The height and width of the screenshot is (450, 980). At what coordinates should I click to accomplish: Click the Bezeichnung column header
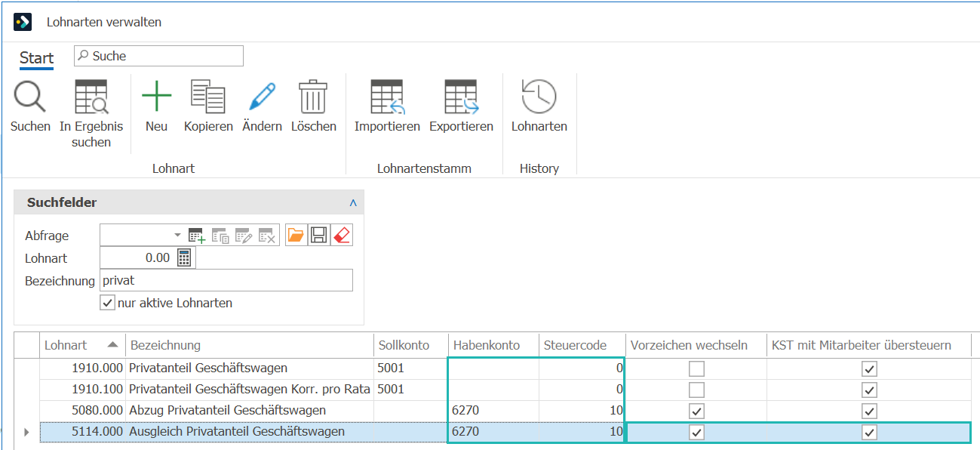pyautogui.click(x=250, y=345)
